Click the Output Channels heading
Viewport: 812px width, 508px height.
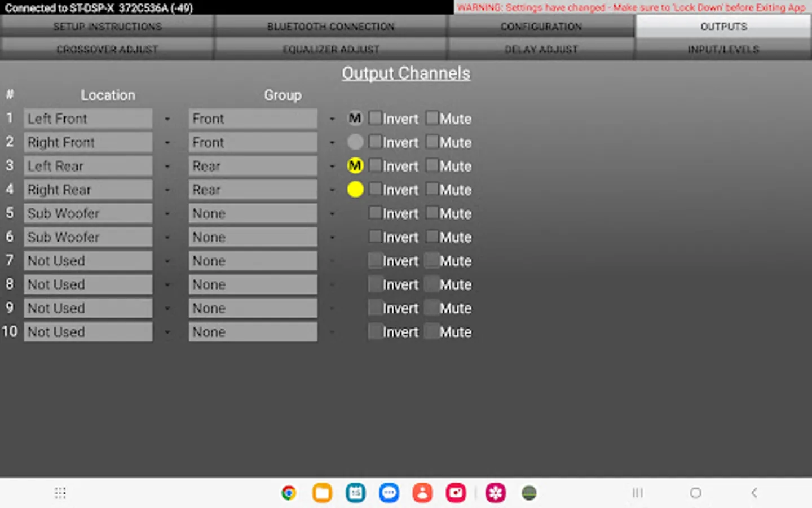[406, 73]
